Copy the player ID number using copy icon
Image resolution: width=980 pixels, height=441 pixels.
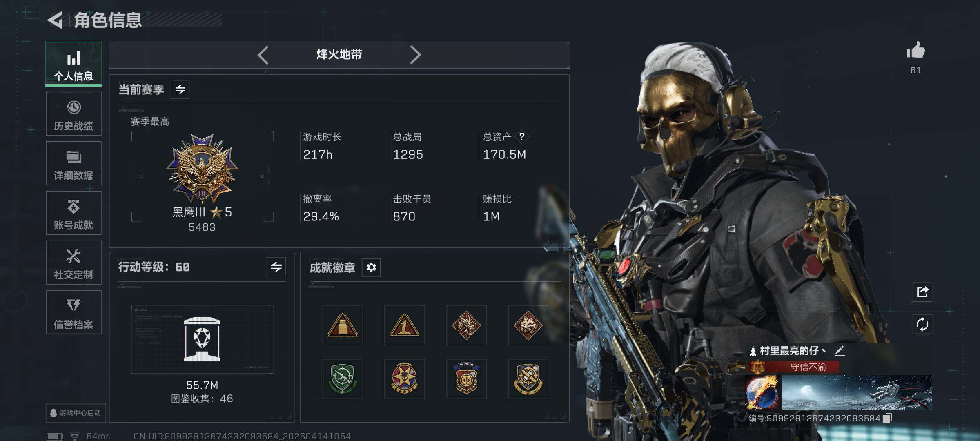[x=887, y=418]
